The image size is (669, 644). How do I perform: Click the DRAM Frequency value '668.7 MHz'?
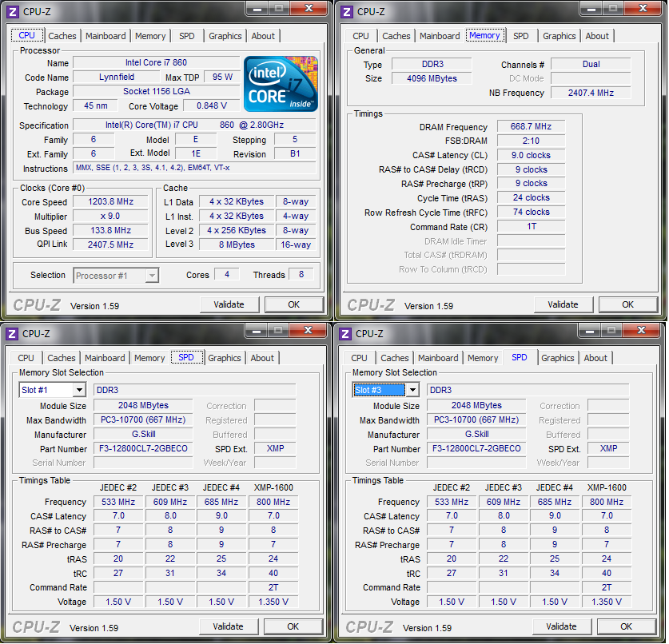[532, 127]
